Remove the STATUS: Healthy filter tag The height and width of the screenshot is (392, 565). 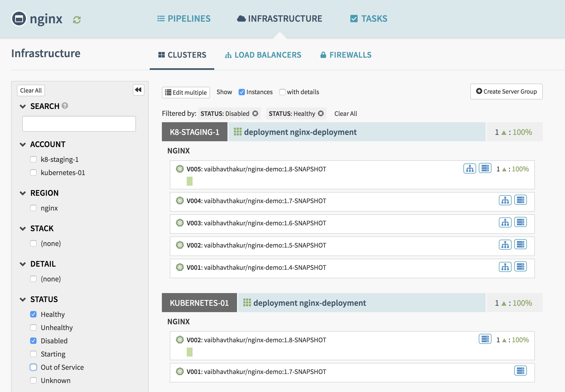click(x=321, y=113)
